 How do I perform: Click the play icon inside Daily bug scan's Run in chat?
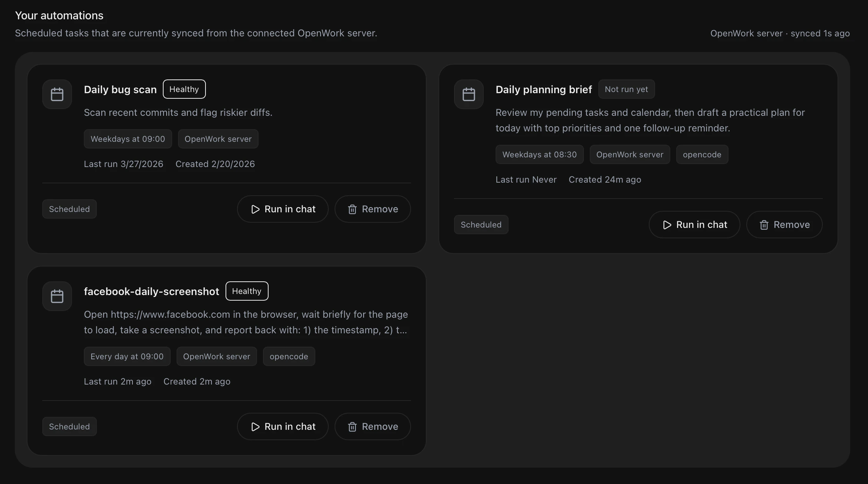pos(255,209)
